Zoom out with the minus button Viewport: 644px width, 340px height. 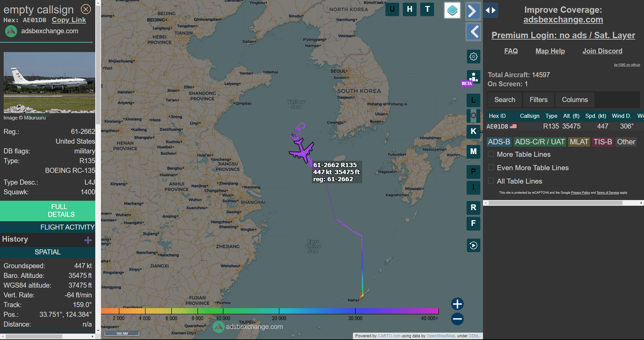457,319
